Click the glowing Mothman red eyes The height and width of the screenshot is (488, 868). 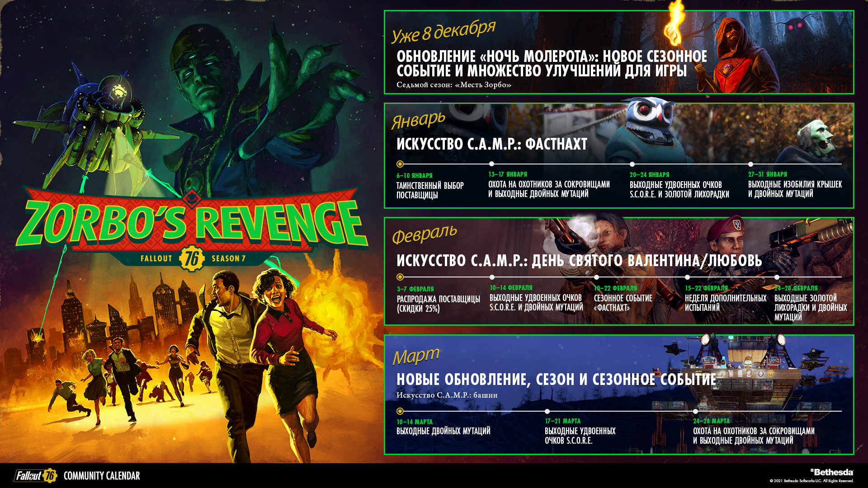coord(795,27)
